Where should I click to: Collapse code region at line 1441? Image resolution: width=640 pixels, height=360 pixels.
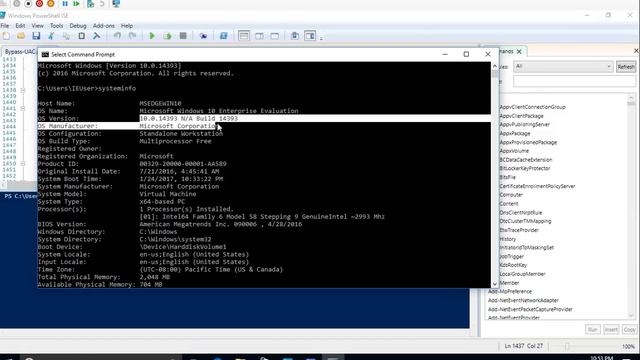point(23,108)
